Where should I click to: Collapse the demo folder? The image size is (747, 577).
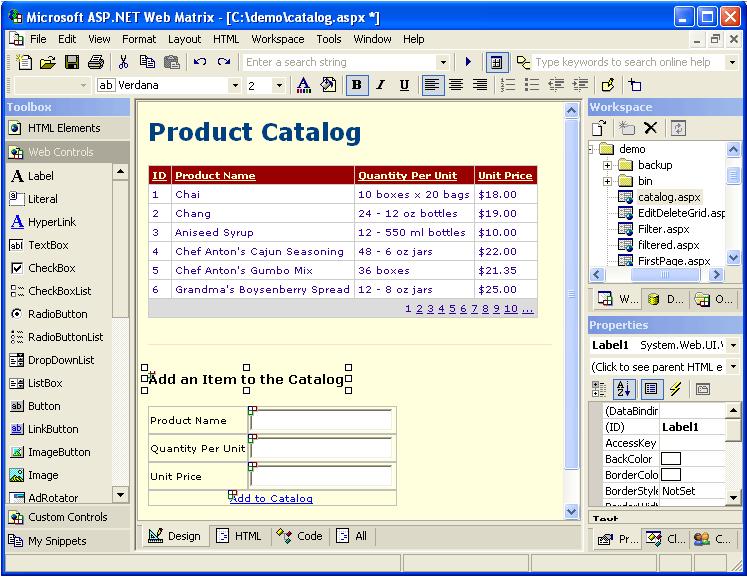pyautogui.click(x=591, y=149)
